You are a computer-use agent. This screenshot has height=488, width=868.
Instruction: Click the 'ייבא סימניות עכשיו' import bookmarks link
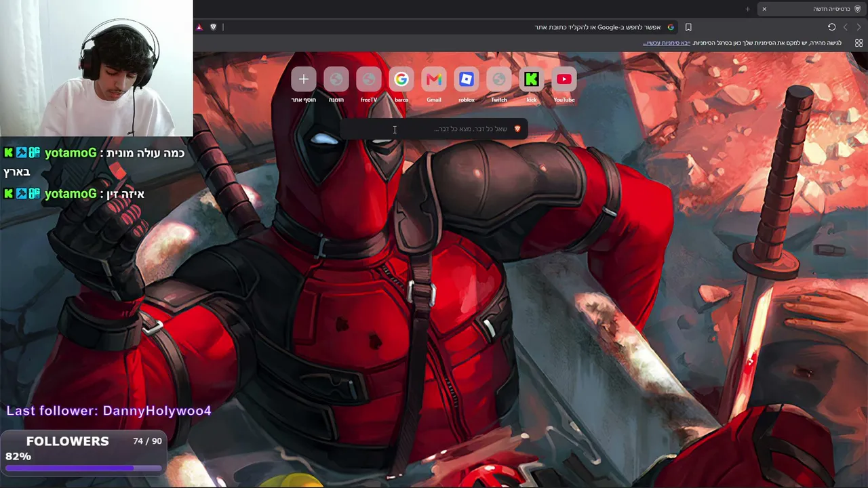(x=667, y=43)
